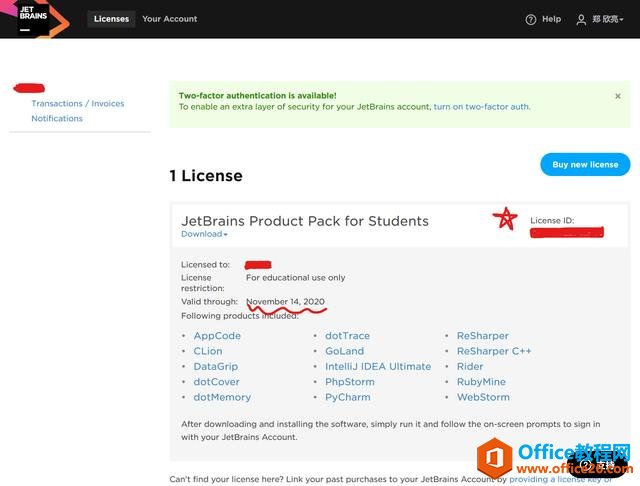Click the '1 License' heading

click(206, 176)
